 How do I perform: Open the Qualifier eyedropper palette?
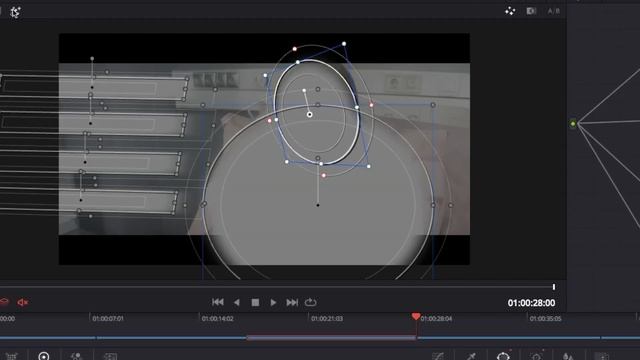(x=471, y=356)
